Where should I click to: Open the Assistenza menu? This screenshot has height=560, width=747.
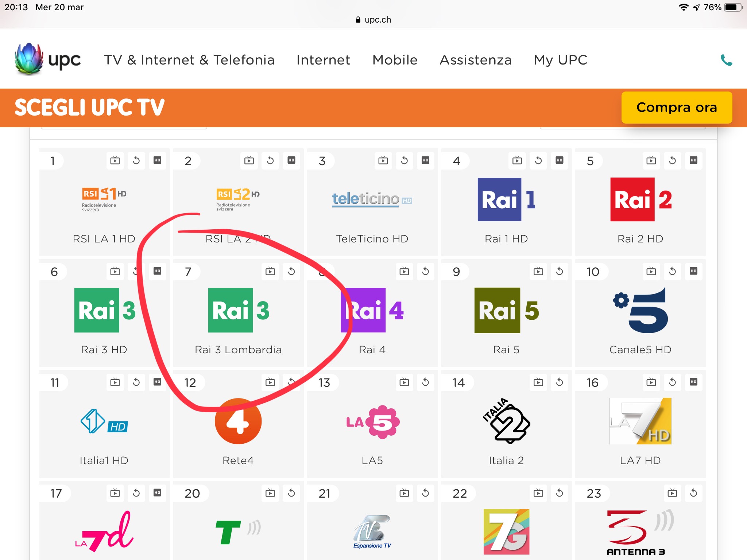click(x=476, y=60)
